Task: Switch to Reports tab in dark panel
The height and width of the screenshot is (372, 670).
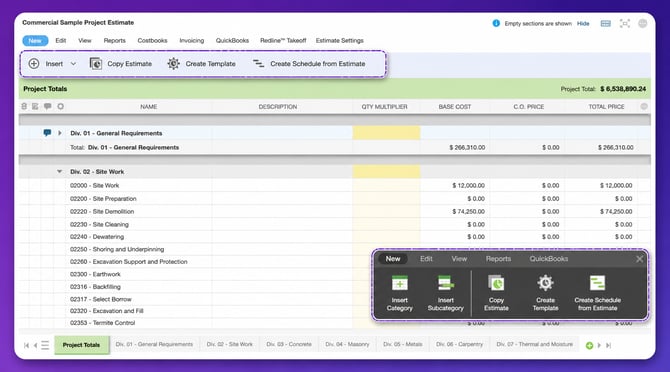Action: click(498, 259)
